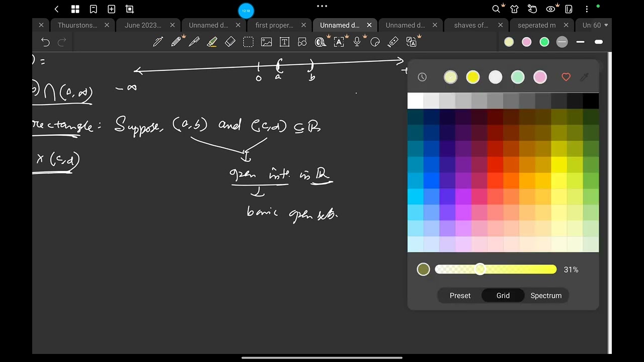Start audio recording with microphone
Screen dimensions: 644x362
point(357,42)
